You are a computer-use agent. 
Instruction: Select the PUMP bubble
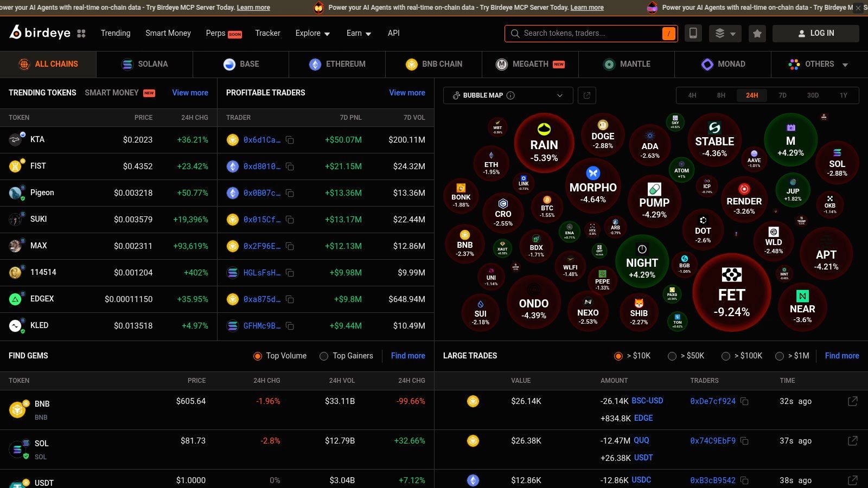[x=654, y=200]
